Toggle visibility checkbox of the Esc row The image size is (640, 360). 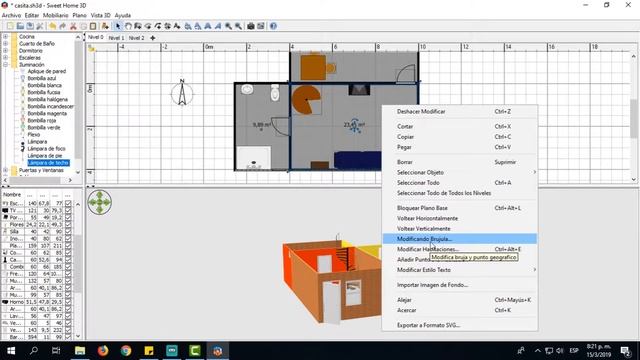68,203
